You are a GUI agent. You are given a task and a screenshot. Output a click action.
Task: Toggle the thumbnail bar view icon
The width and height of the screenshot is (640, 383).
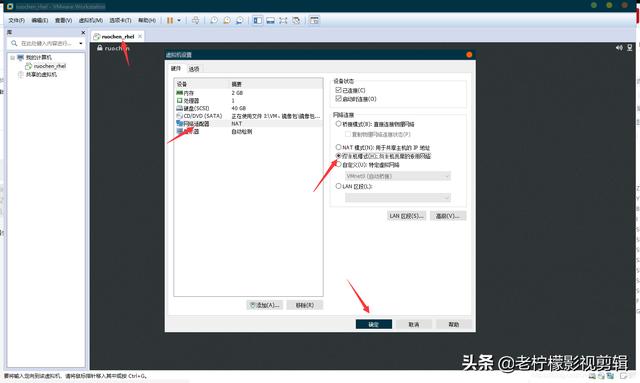[270, 20]
